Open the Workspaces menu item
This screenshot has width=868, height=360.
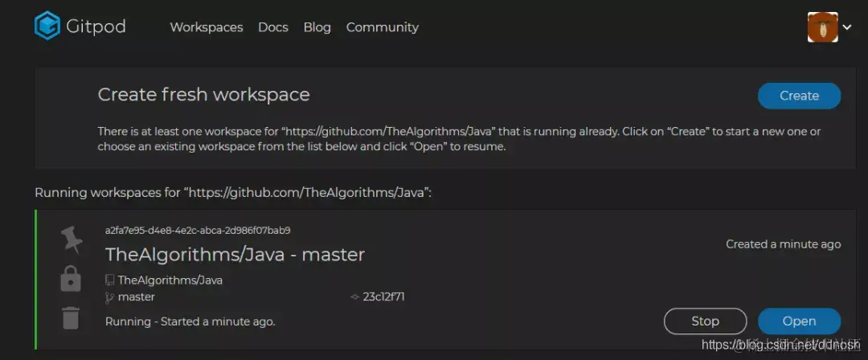(207, 27)
